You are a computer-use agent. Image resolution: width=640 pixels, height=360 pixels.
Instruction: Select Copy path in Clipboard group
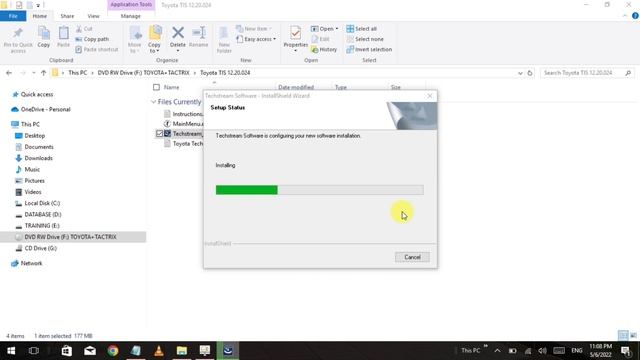coord(92,39)
